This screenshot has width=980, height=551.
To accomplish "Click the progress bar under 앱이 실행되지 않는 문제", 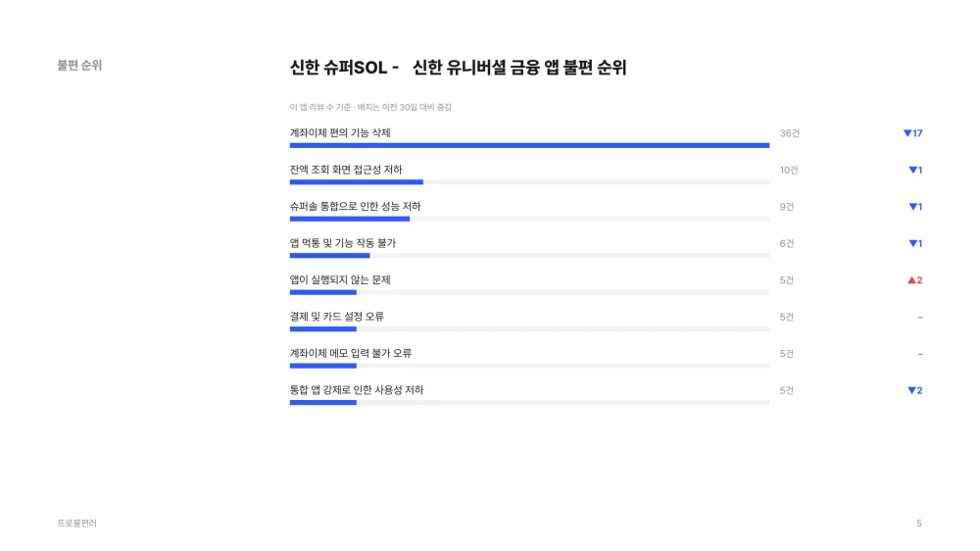I will [529, 292].
